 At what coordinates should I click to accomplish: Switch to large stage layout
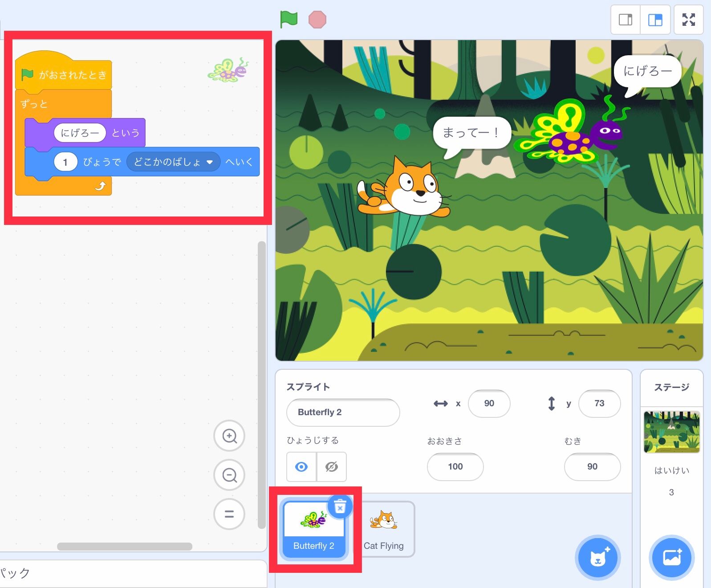click(655, 20)
